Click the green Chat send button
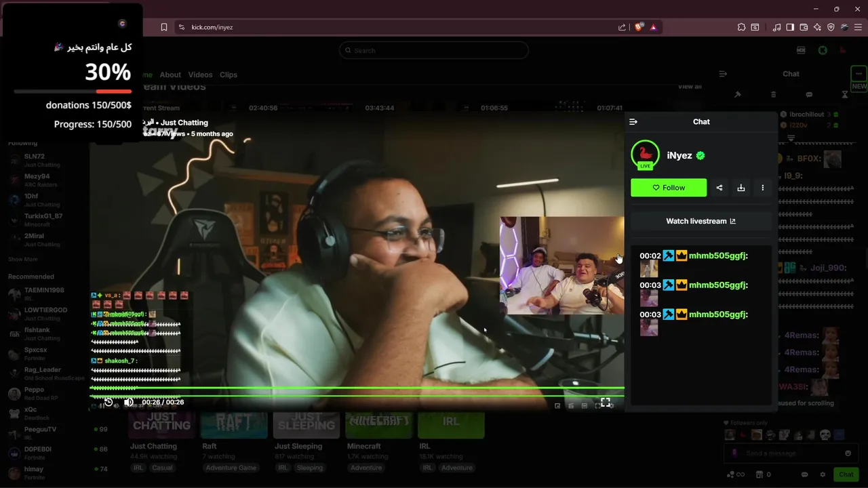The height and width of the screenshot is (488, 868). 846,474
